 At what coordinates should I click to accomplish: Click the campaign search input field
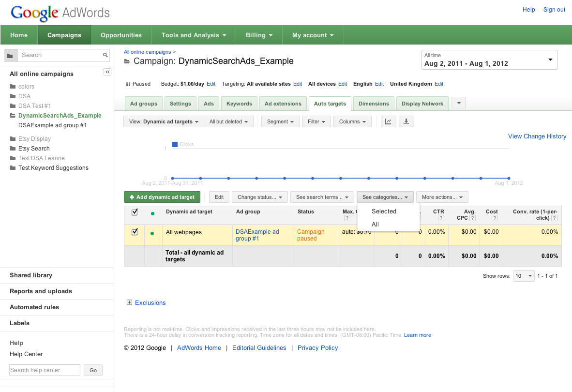click(x=60, y=55)
